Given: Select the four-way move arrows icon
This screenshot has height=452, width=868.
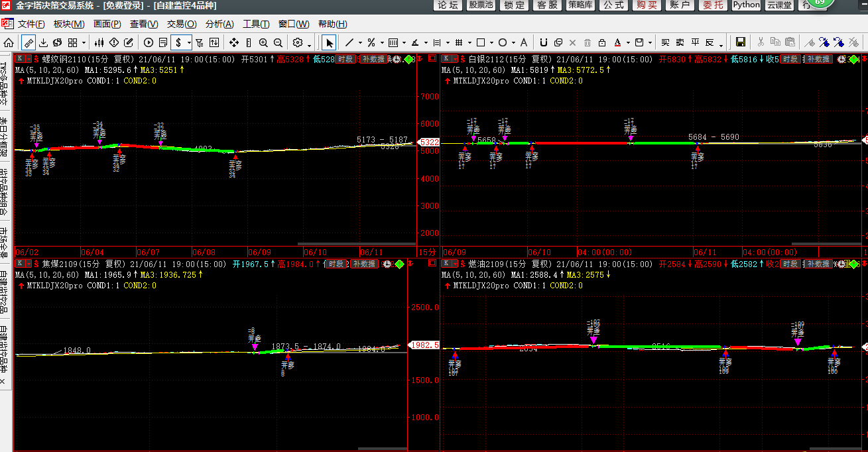Looking at the screenshot, I should click(x=234, y=42).
